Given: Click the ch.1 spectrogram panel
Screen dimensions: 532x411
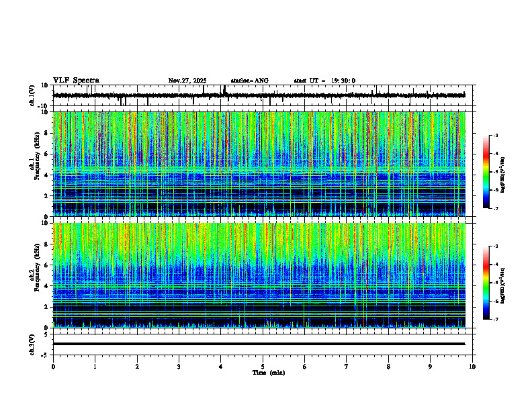Looking at the screenshot, I should click(259, 164).
